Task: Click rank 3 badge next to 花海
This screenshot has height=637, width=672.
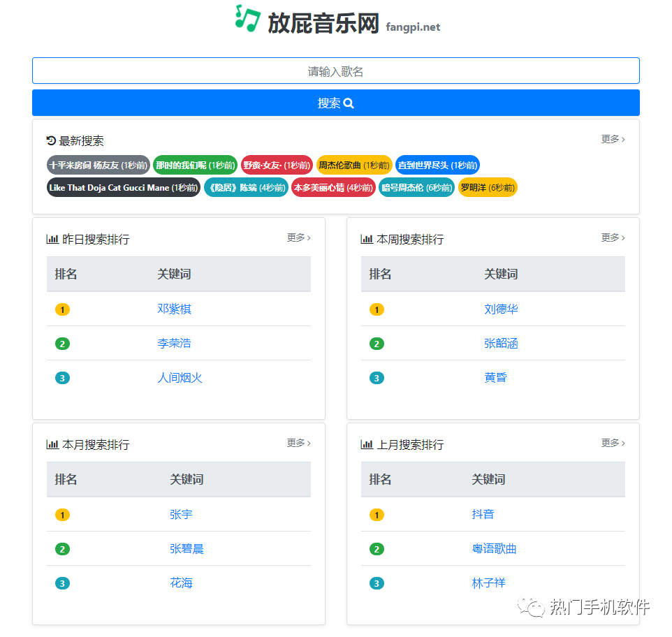Action: (63, 583)
